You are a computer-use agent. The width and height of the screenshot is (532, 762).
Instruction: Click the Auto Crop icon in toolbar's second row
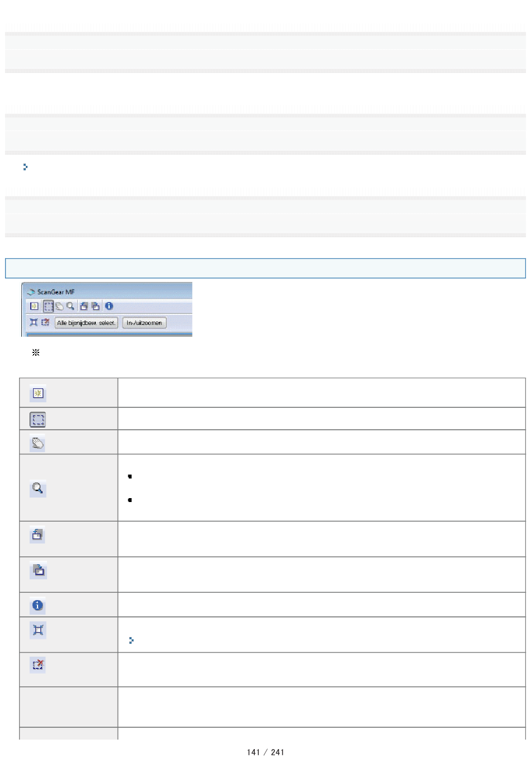coord(34,323)
